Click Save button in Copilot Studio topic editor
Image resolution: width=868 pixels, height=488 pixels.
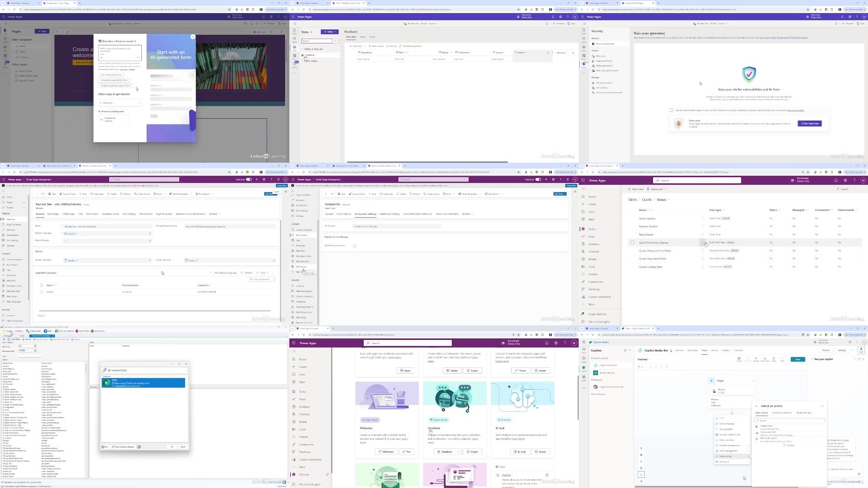[798, 359]
